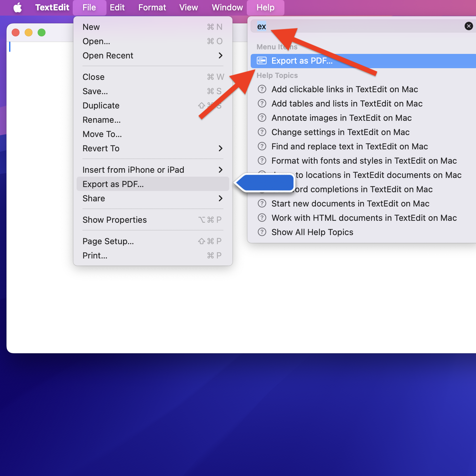Click the question mark icon beside Add clickable links

coord(262,89)
